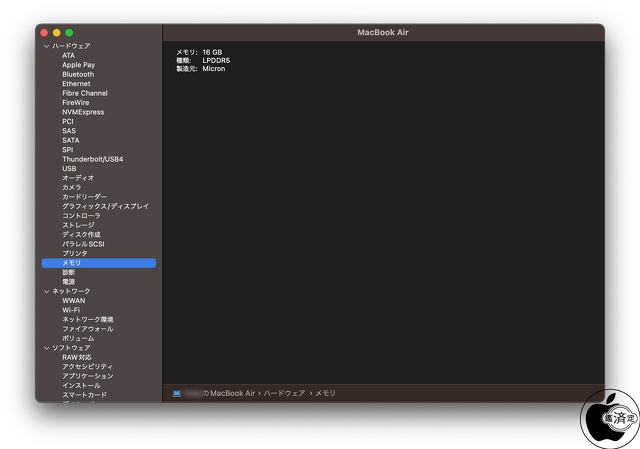The width and height of the screenshot is (640, 449).
Task: Click the laptop icon in the path bar
Action: 176,394
